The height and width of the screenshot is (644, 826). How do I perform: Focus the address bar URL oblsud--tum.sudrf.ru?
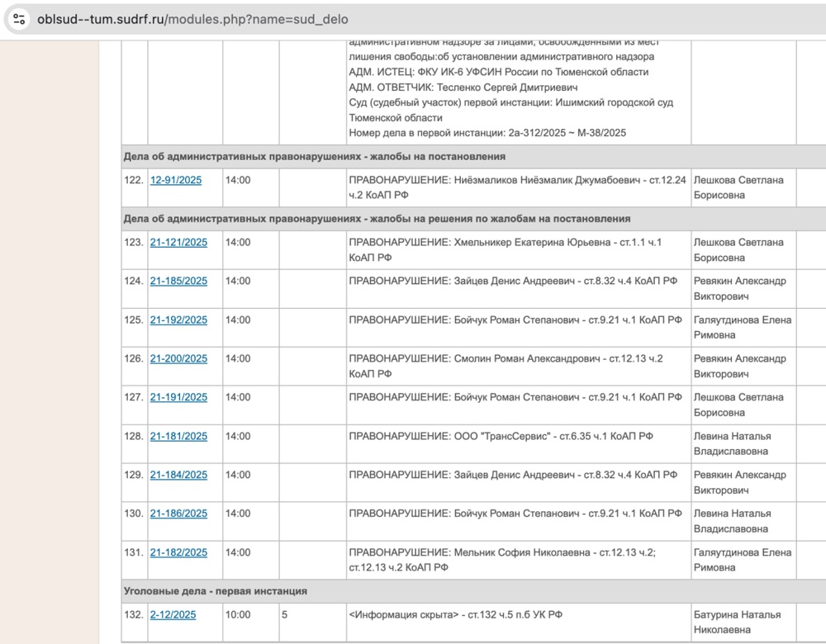coord(192,20)
